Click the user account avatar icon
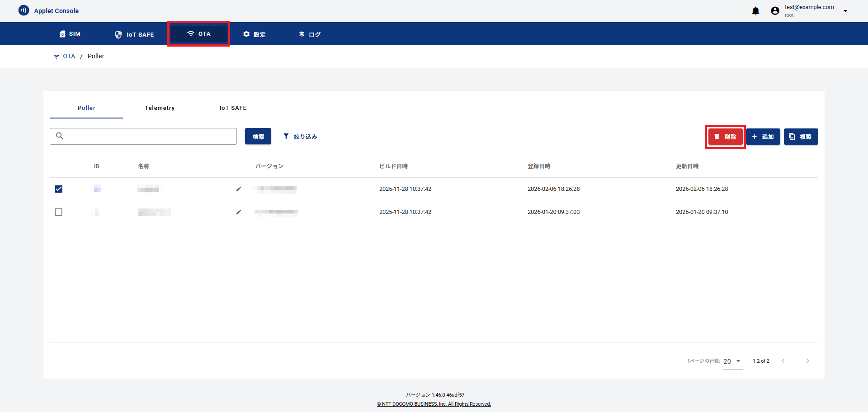This screenshot has height=412, width=868. pyautogui.click(x=775, y=11)
